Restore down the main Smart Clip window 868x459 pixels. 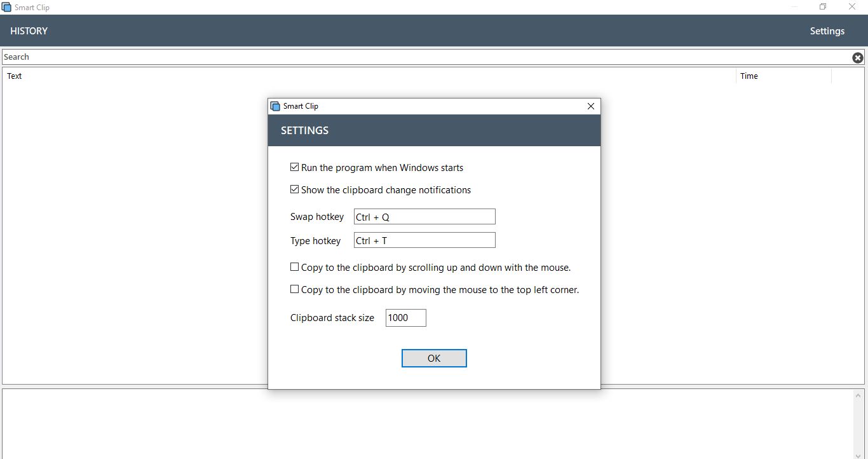click(823, 7)
